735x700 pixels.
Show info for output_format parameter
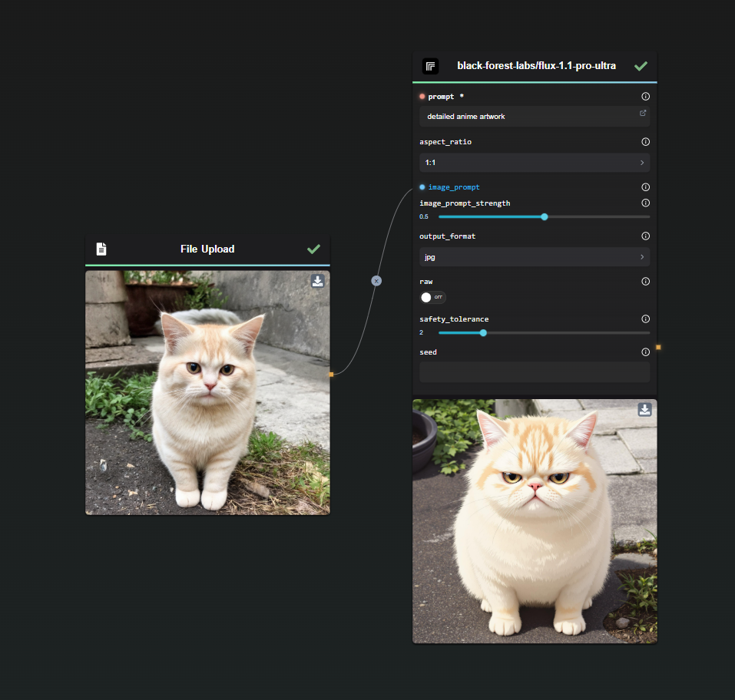[645, 236]
